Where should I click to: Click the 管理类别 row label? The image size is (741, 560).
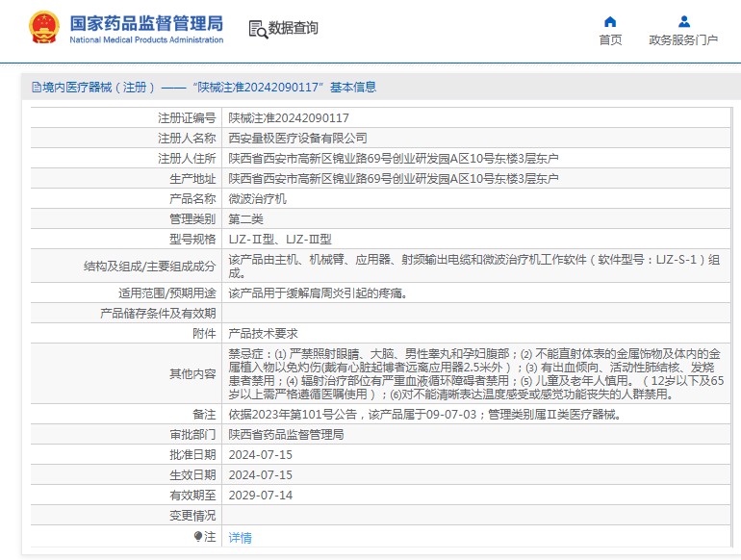point(192,219)
